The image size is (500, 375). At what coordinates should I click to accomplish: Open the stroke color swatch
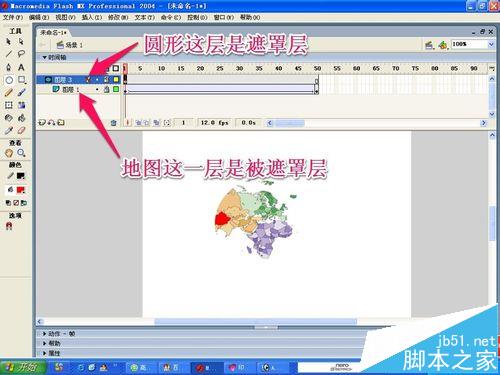tap(21, 176)
